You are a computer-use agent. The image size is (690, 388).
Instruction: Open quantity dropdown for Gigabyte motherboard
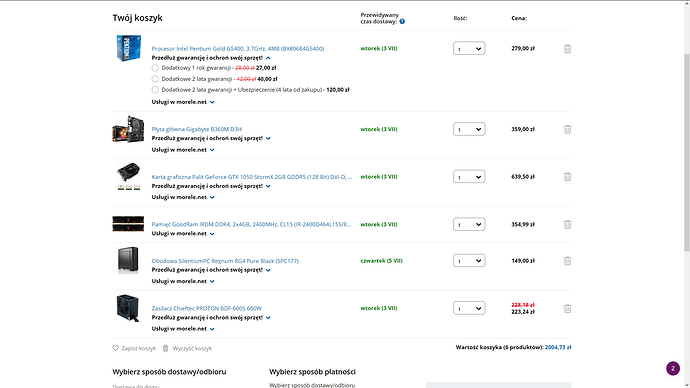469,129
